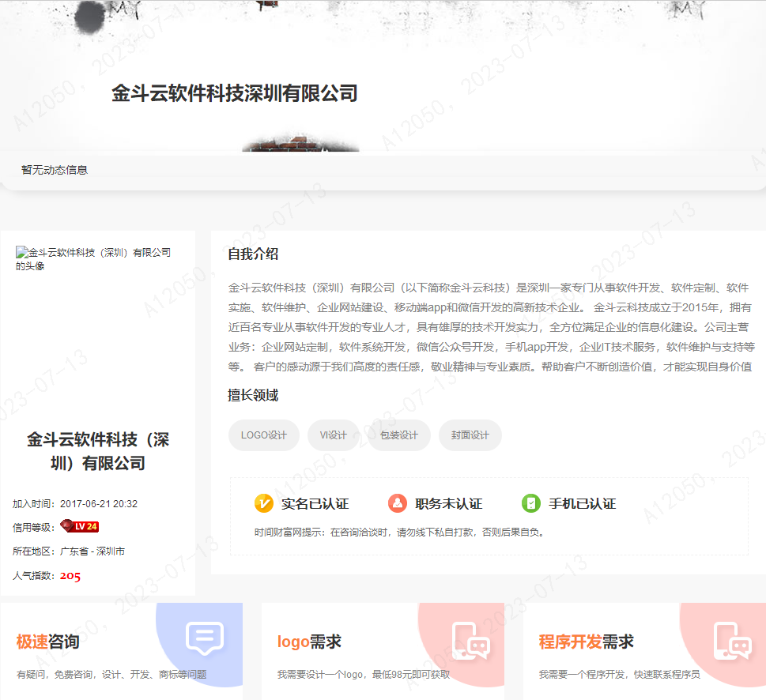
Task: Toggle the 包装设计 skill tag
Action: [x=398, y=435]
